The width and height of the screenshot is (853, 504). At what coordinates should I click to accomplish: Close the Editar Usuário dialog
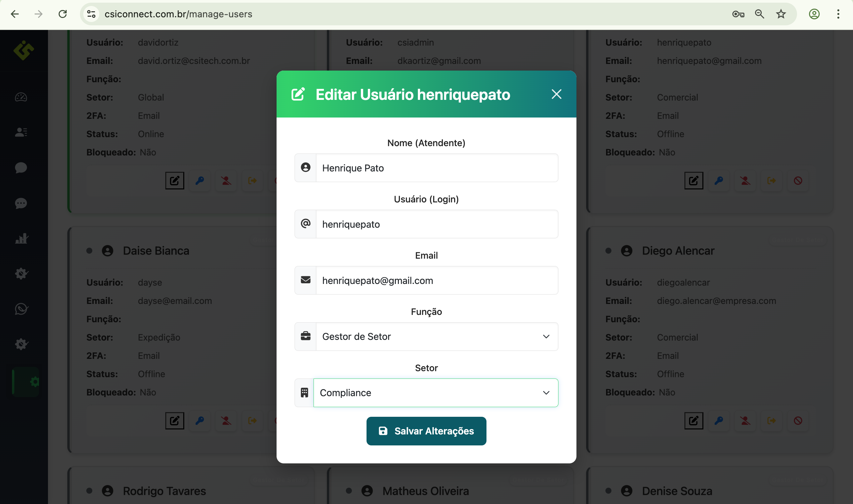pyautogui.click(x=556, y=94)
